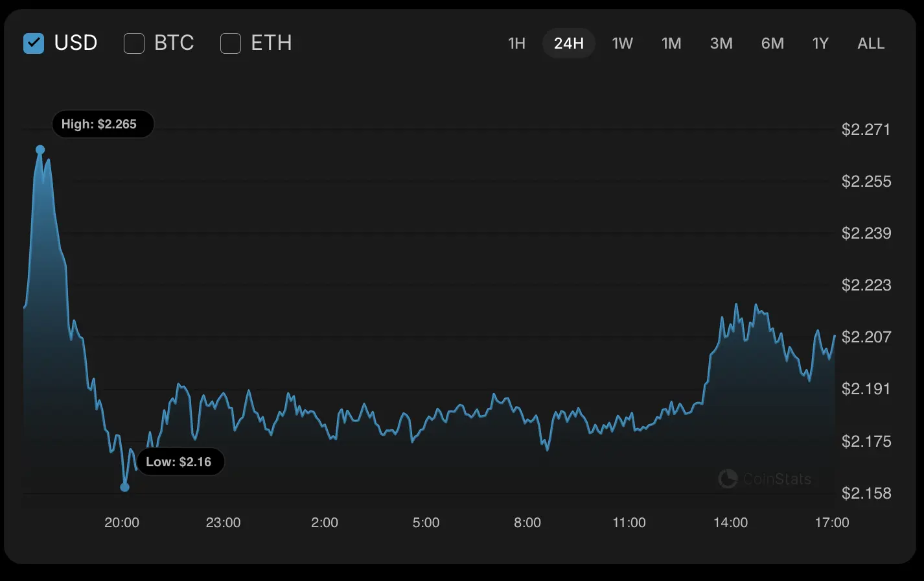Choose the 6M time range
Viewport: 924px width, 581px height.
pos(772,43)
